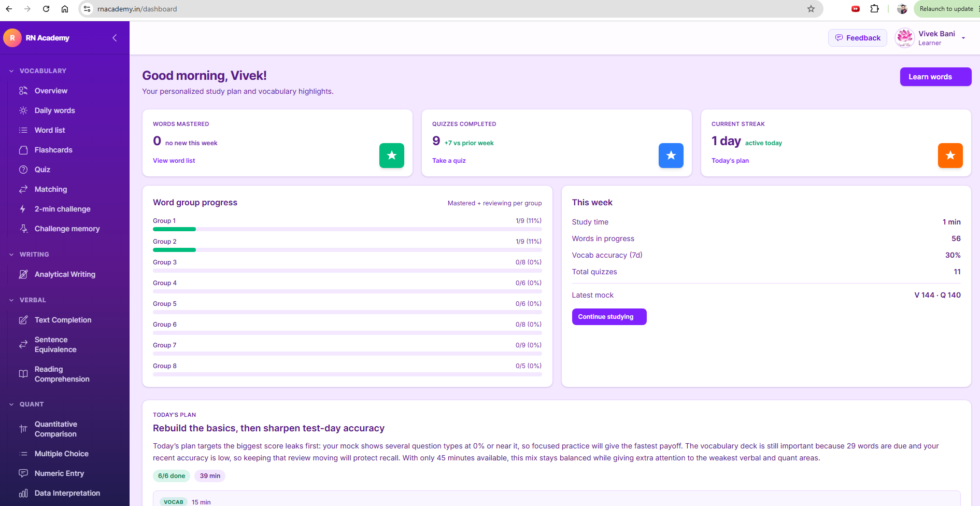
Task: Click the VOCAB tag in today's plan
Action: [x=174, y=502]
